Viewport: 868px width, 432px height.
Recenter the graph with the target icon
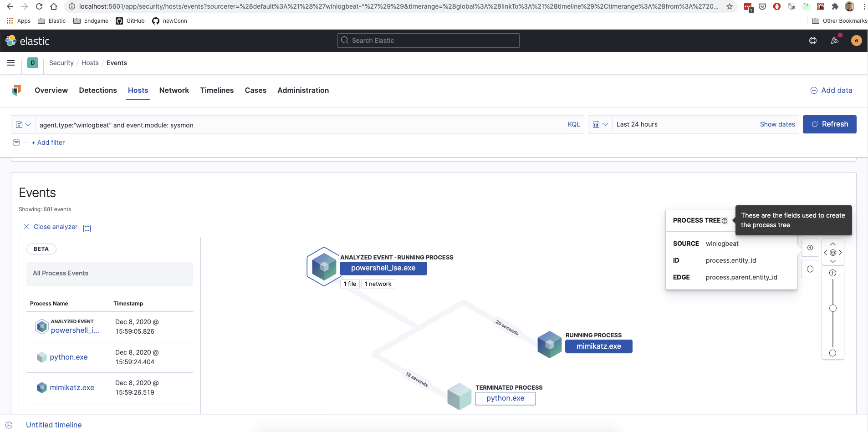[833, 253]
